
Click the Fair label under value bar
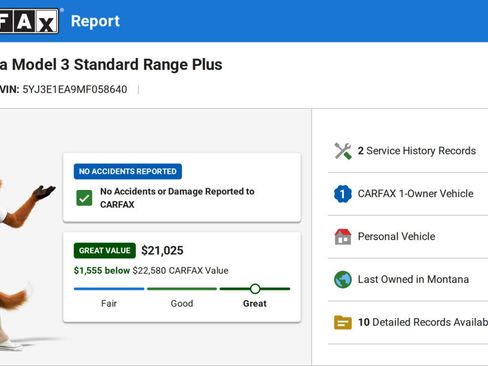[109, 303]
